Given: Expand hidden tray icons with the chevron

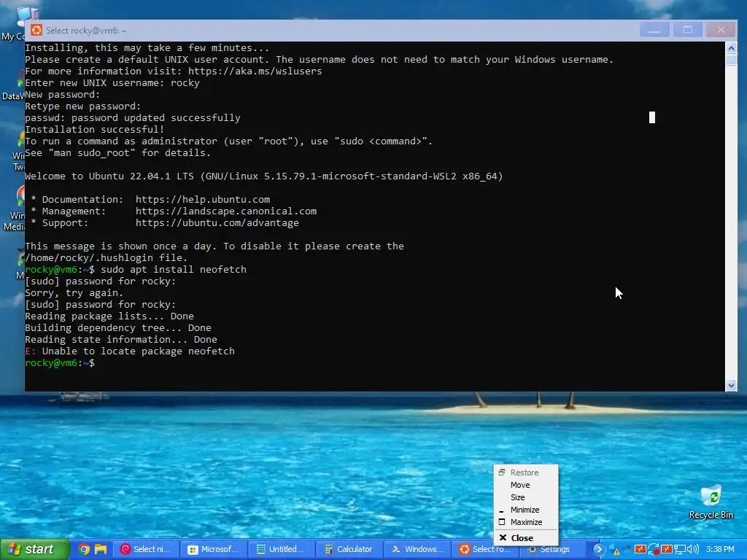Looking at the screenshot, I should (x=599, y=550).
